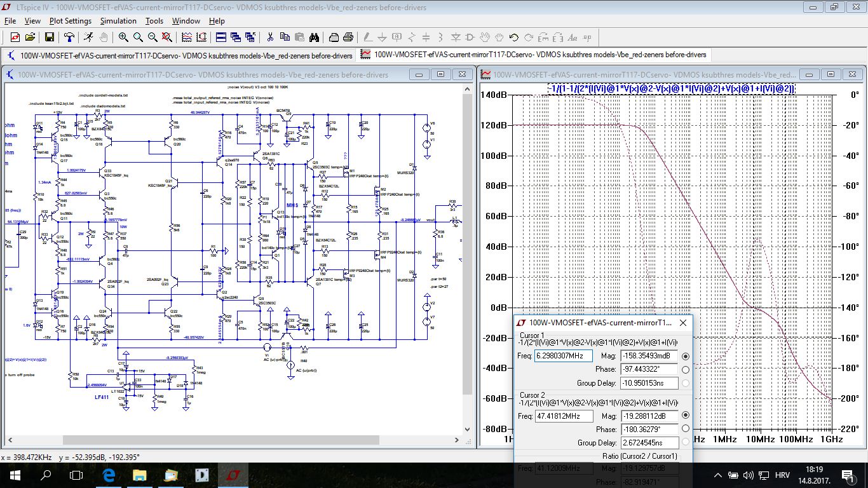Click the plot trace expression label

click(672, 88)
